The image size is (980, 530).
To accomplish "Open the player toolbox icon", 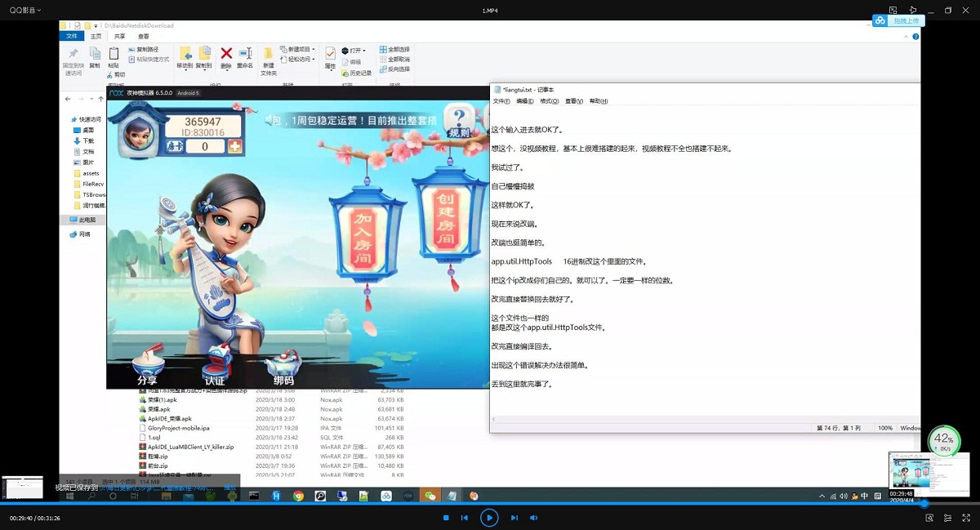I will pos(929,518).
